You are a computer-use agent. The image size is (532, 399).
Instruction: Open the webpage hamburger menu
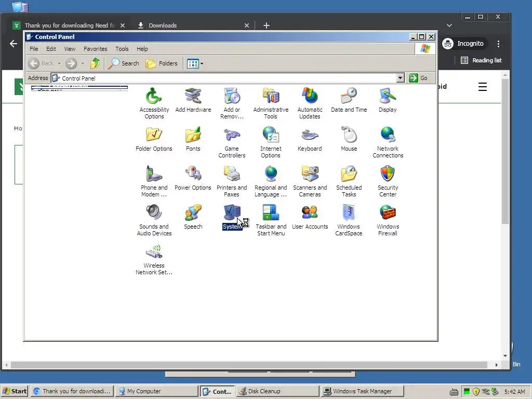point(483,87)
